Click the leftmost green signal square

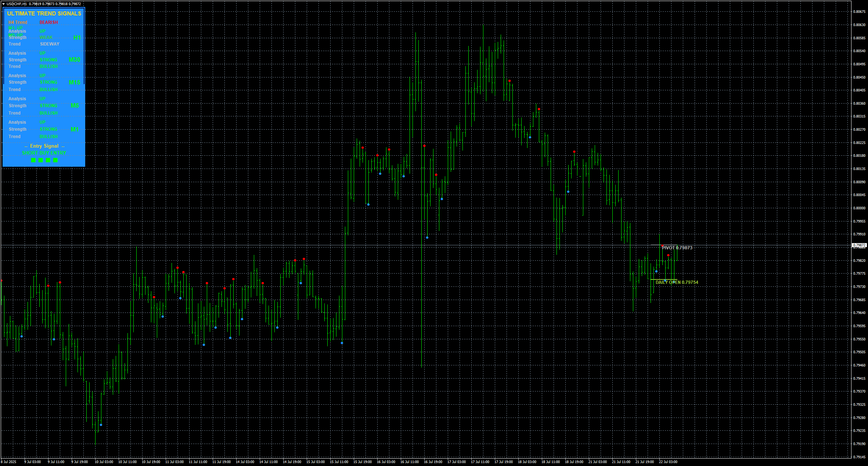pos(33,160)
